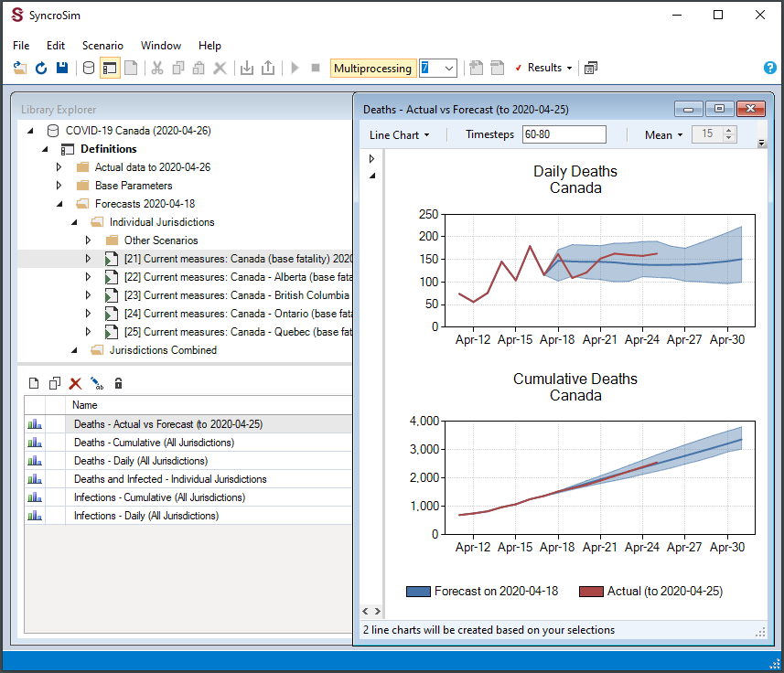Click the stop run square icon
Screen dimensions: 784x673
[316, 68]
